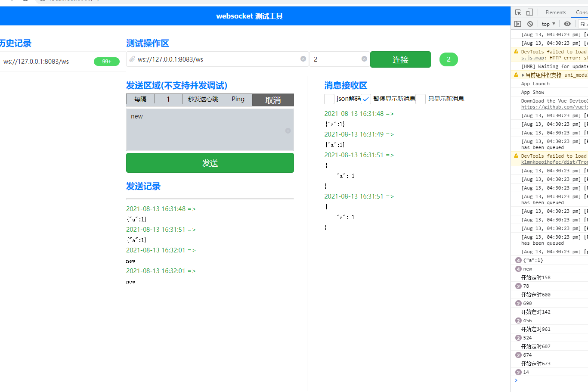Click received timestamp 16:31:48
Screen dimensions: 588x392
click(x=359, y=114)
